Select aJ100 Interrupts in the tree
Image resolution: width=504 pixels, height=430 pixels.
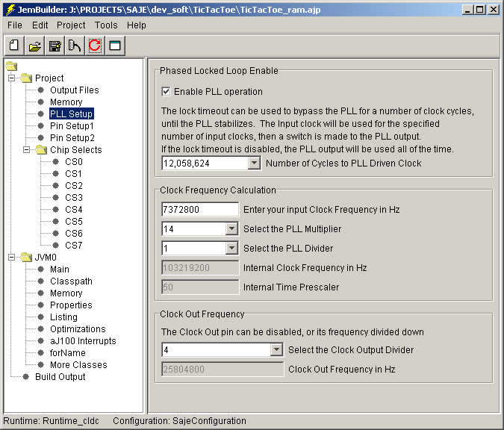pos(82,341)
